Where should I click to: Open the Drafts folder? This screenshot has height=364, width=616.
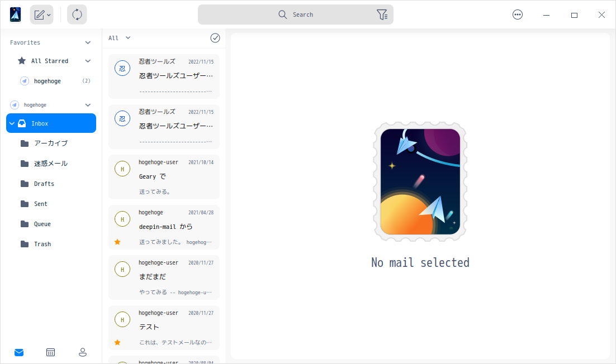coord(51,184)
